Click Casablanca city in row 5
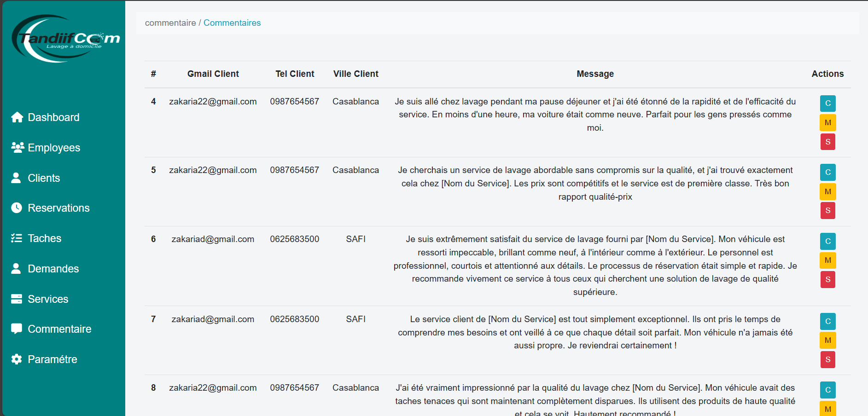Screen dimensions: 868x416 coord(356,170)
